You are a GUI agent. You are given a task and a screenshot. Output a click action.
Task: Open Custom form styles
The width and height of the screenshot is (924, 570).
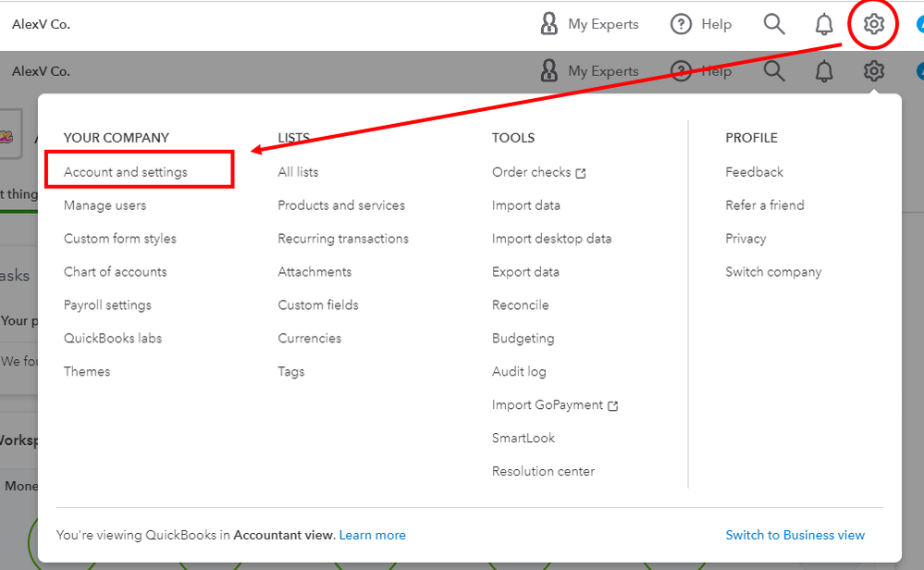coord(120,239)
